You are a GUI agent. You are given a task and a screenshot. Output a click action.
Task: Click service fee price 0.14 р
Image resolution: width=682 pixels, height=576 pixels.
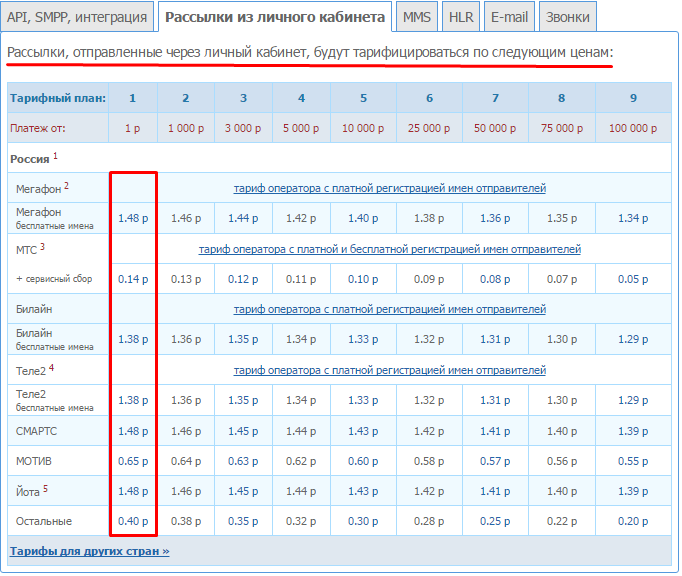[x=133, y=279]
